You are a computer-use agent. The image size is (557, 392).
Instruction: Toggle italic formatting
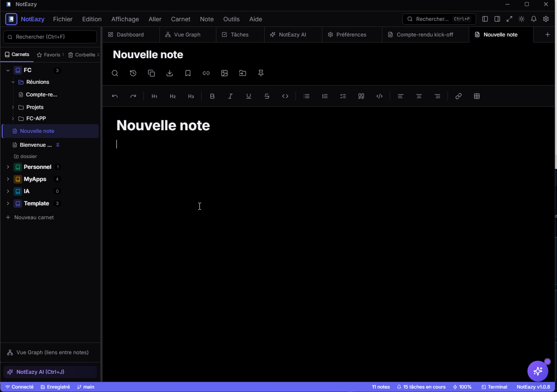click(x=230, y=96)
